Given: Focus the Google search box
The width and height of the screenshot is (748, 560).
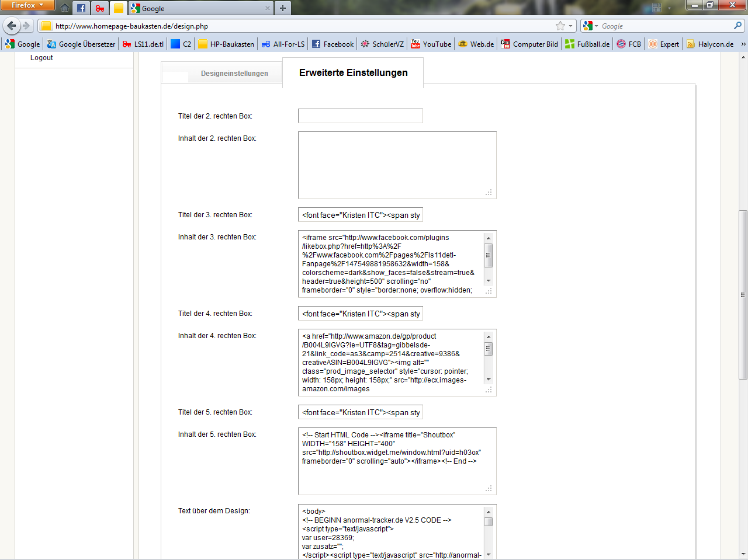Looking at the screenshot, I should [666, 26].
